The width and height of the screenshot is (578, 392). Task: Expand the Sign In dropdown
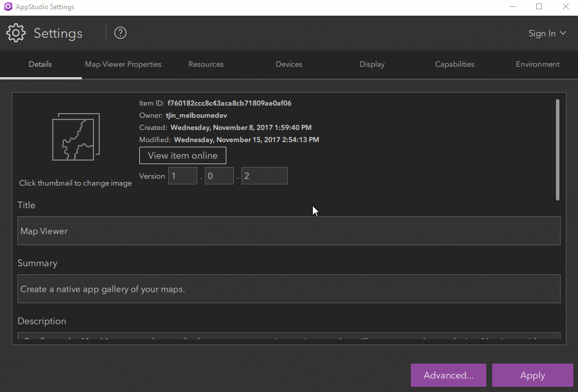pyautogui.click(x=547, y=33)
